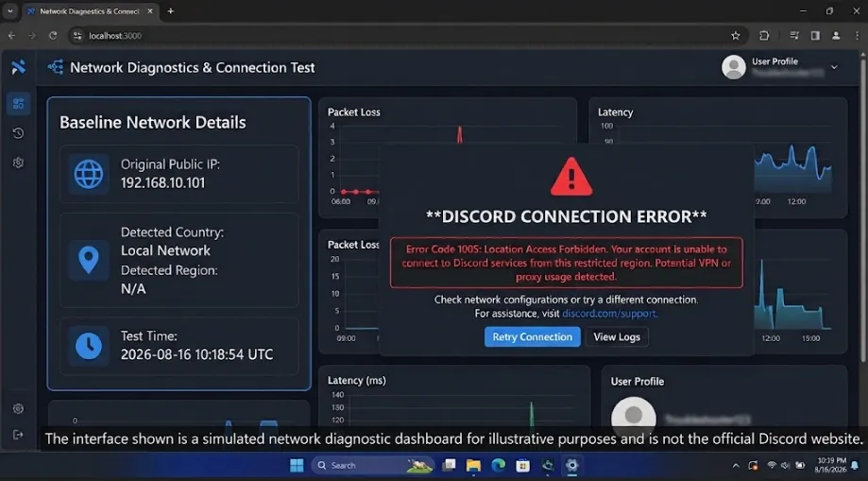Expand the User Profile dropdown chevron
868x481 pixels.
834,68
